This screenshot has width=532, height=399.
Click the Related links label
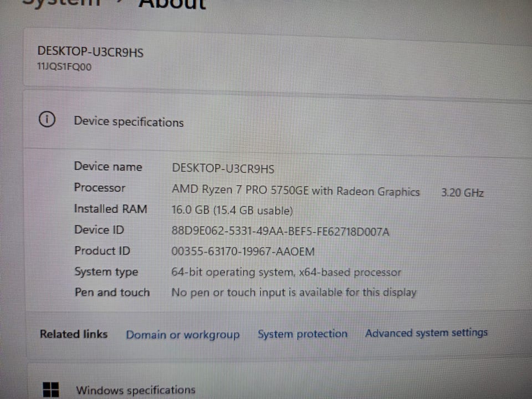[x=74, y=334]
